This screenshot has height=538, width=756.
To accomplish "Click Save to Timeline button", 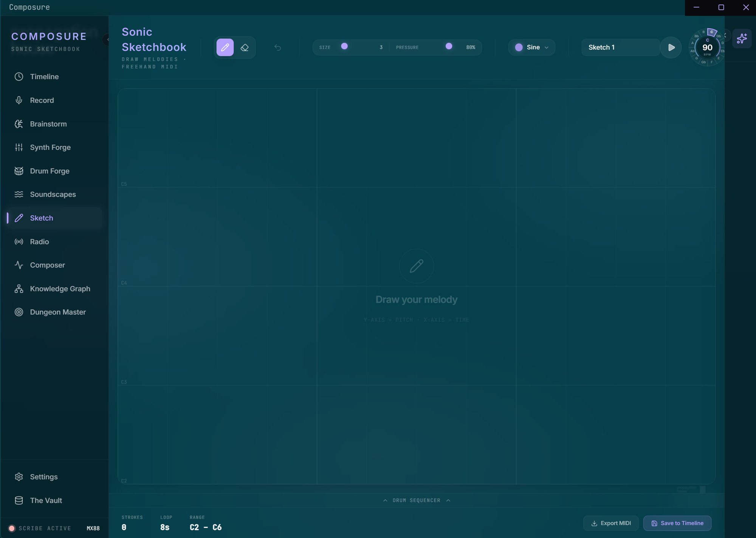I will coord(677,523).
